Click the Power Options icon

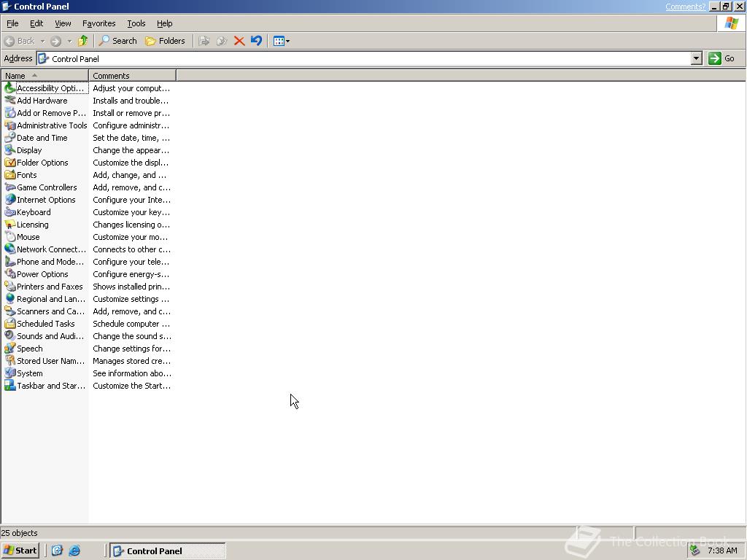point(9,274)
